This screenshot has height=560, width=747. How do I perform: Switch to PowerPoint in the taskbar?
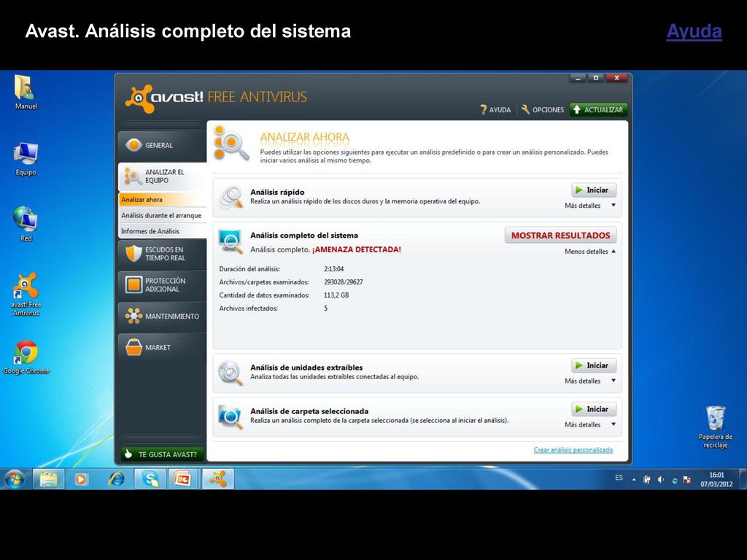coord(183,478)
